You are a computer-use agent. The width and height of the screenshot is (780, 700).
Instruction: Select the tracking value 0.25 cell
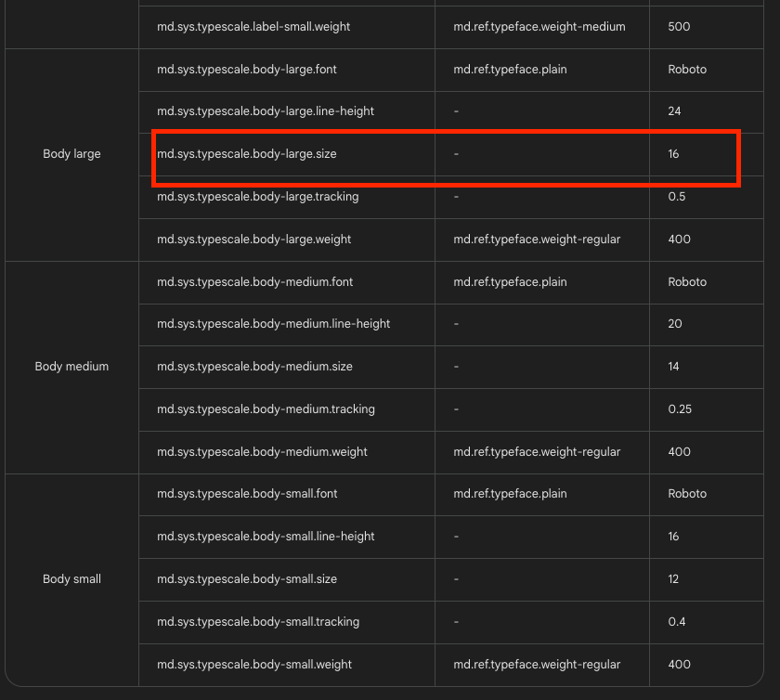pyautogui.click(x=681, y=408)
